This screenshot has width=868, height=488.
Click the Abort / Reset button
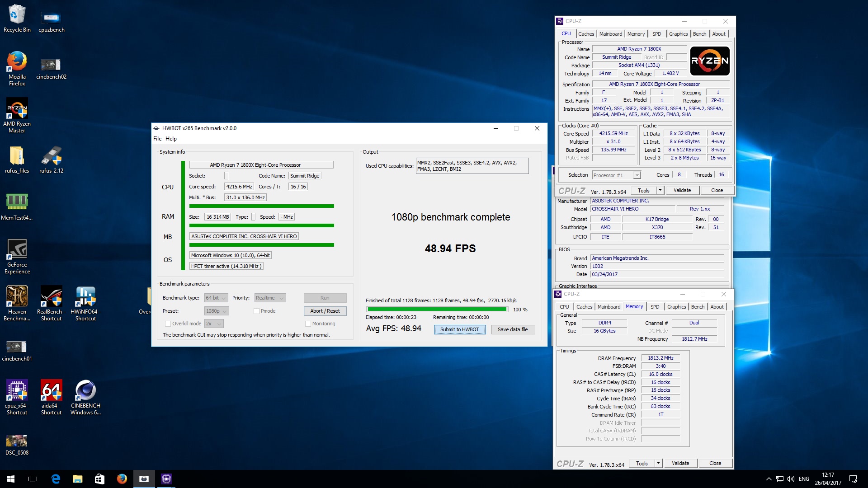(325, 311)
